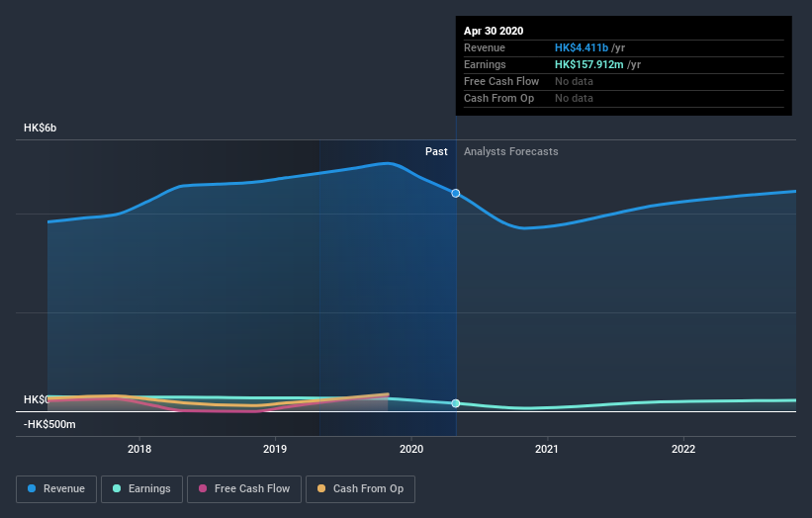Toggle the Earnings legend button
The height and width of the screenshot is (518, 812).
[141, 489]
